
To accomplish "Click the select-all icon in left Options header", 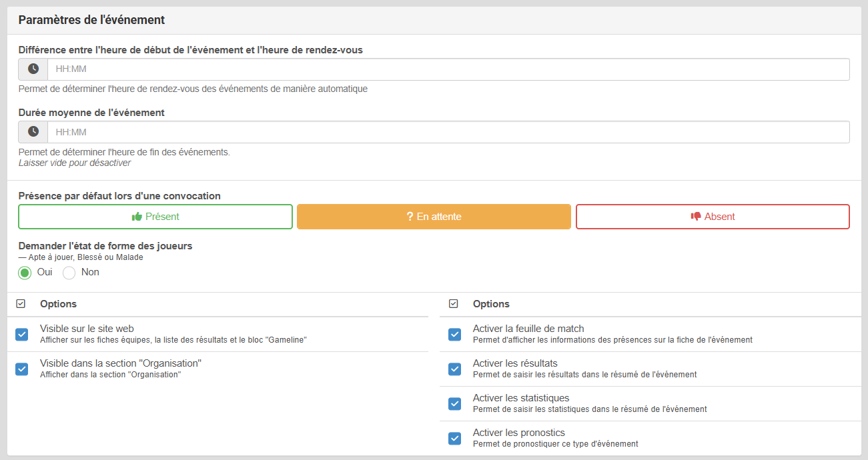I will [x=21, y=304].
